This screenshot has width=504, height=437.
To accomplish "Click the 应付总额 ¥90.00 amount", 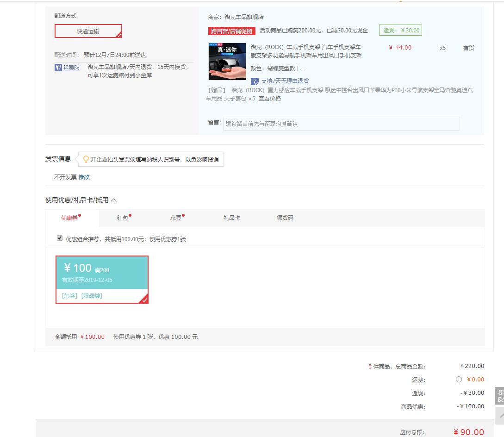I will coord(469,432).
